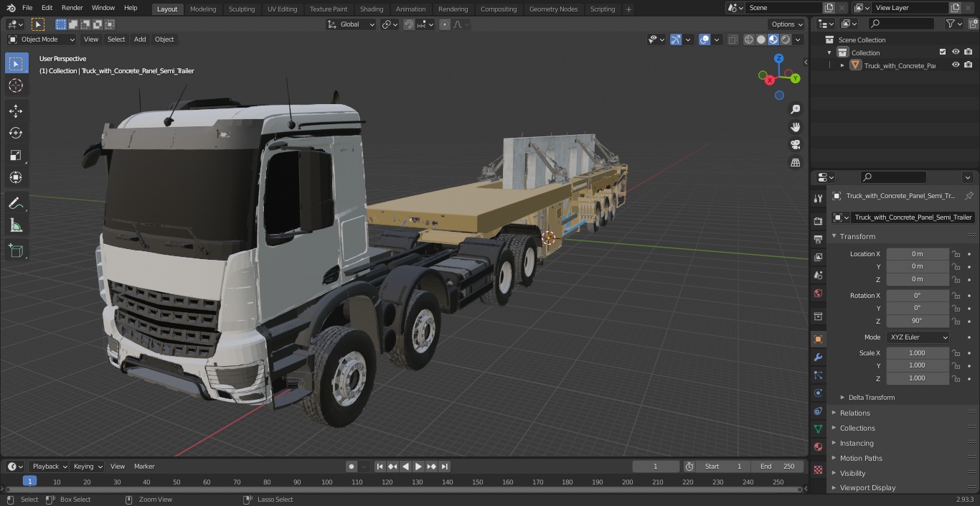This screenshot has width=980, height=506.
Task: Toggle lock on Scale Y
Action: coord(956,365)
